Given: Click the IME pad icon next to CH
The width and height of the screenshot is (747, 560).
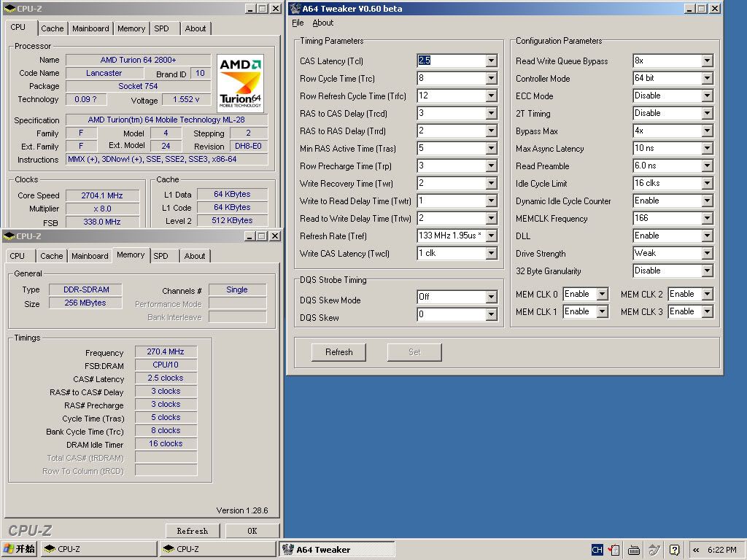Looking at the screenshot, I should coord(614,550).
